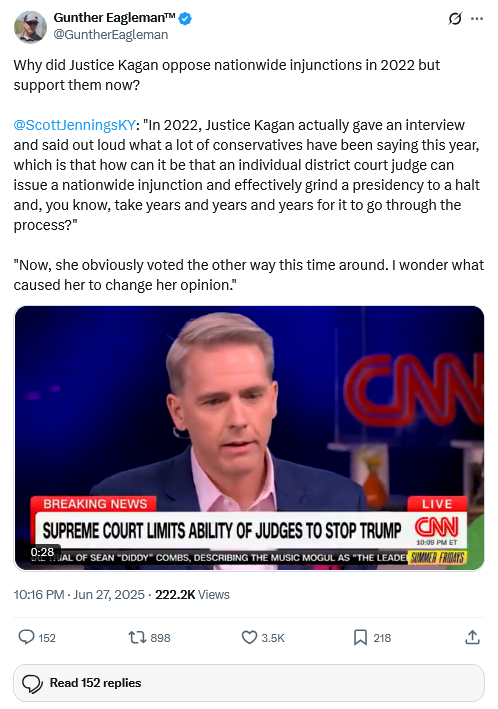This screenshot has width=498, height=709.
Task: Repost this tweet via retweet icon
Action: 137,638
